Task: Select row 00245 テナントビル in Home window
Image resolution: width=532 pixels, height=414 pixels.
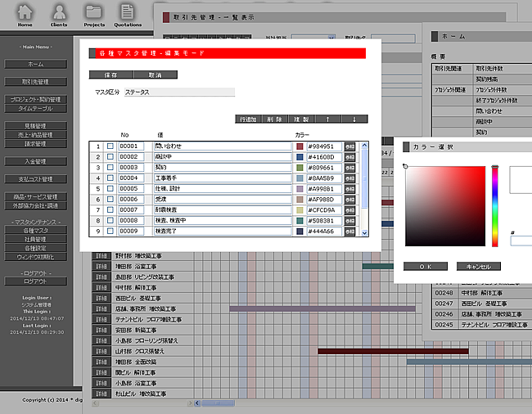Action: [482, 325]
